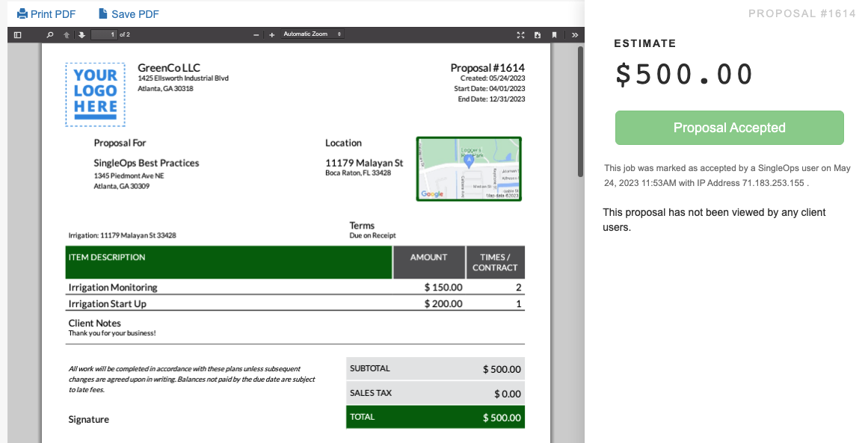The height and width of the screenshot is (443, 868).
Task: Toggle the PDF viewer sidebar
Action: (18, 34)
